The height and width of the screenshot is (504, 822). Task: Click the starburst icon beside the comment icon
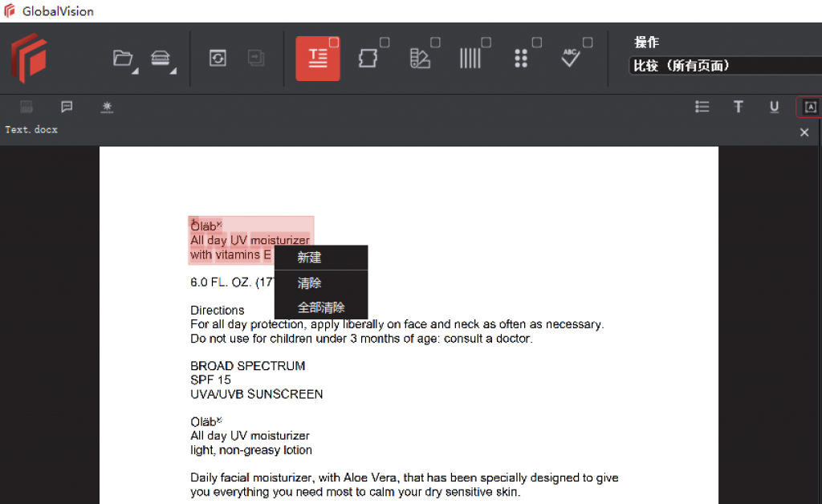click(107, 107)
